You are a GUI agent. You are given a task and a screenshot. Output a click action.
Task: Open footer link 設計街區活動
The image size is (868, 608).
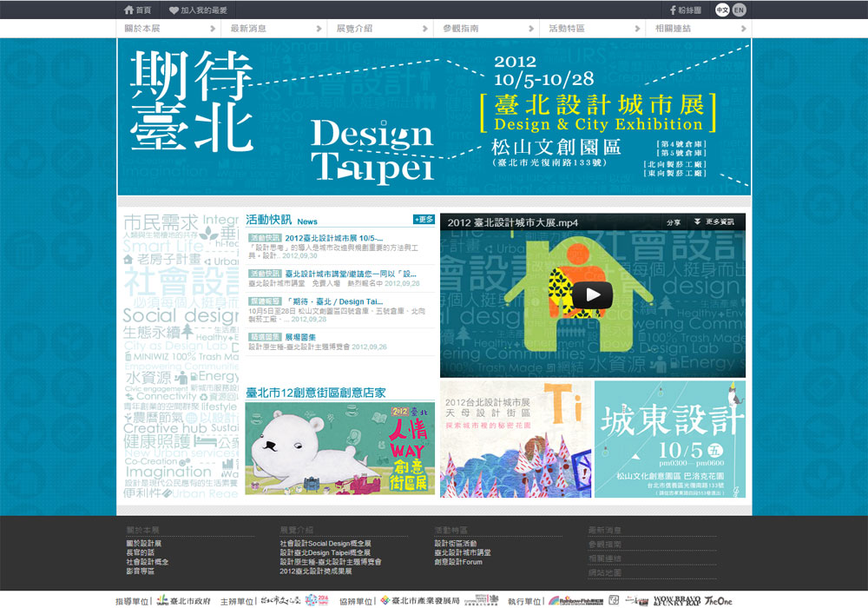[x=456, y=544]
